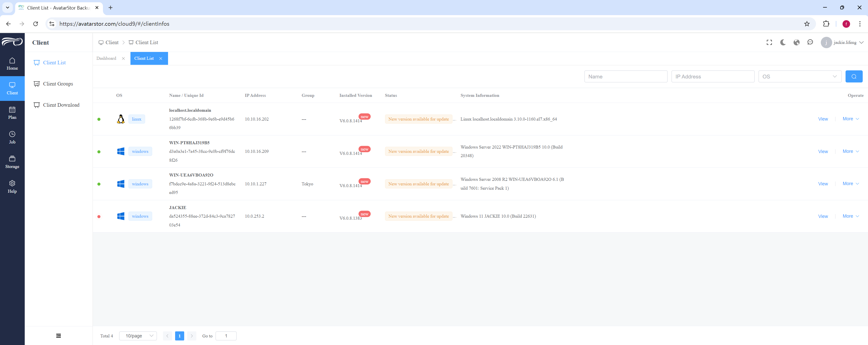
Task: Click the next page arrow
Action: click(x=192, y=336)
